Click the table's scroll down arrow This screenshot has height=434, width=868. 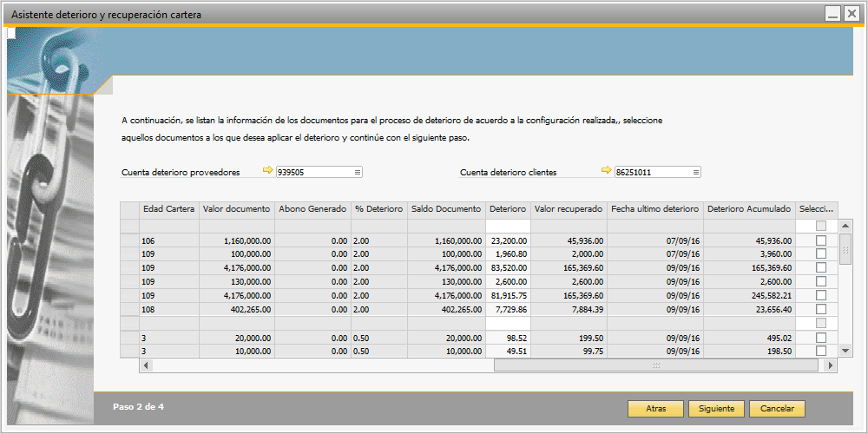pyautogui.click(x=846, y=351)
